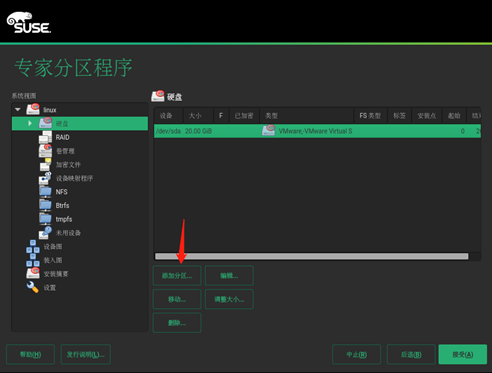Abort with the 中止(R) button
Screen dimensions: 492x373
click(357, 354)
